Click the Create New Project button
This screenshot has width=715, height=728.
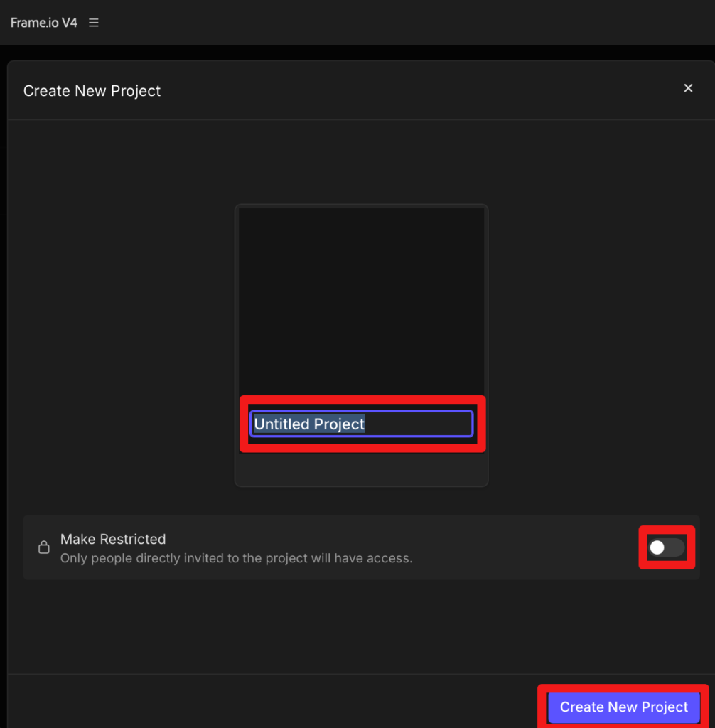(623, 707)
